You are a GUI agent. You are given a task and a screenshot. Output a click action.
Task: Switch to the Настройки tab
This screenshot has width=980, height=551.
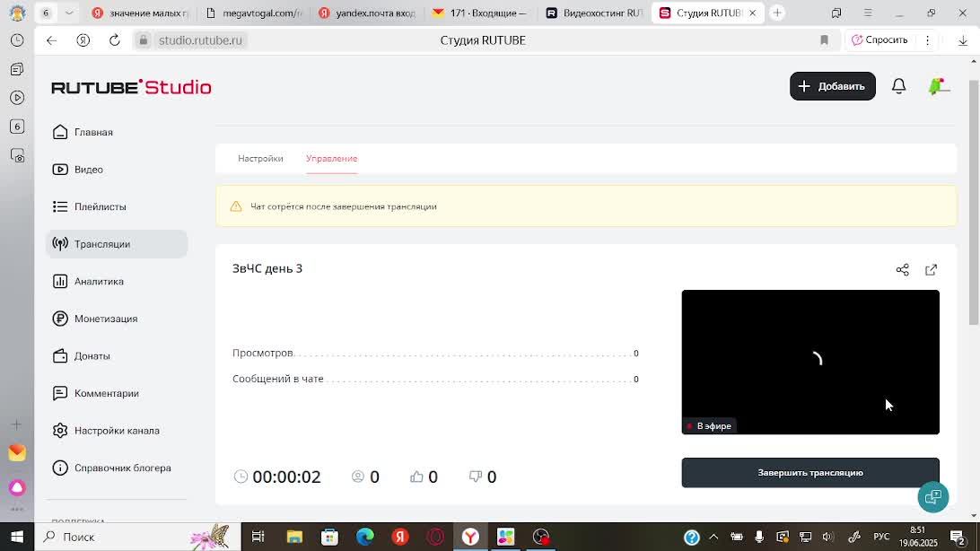click(260, 159)
